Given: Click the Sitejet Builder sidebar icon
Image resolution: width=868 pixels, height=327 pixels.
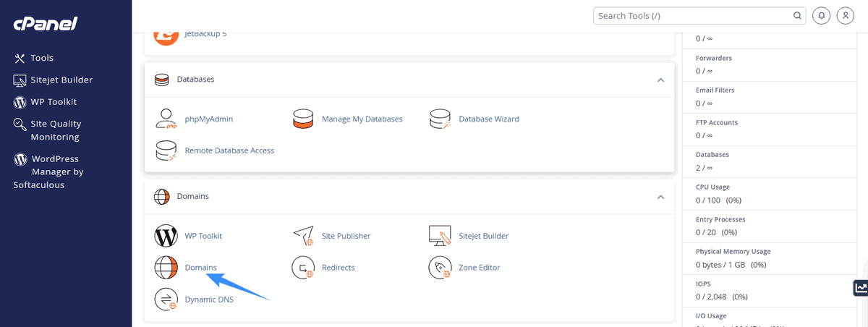Looking at the screenshot, I should click(20, 80).
